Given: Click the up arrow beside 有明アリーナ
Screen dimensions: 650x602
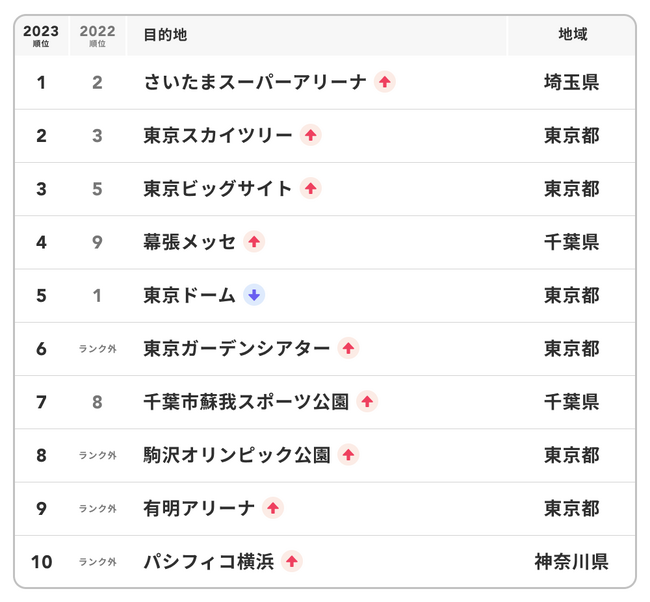Looking at the screenshot, I should pyautogui.click(x=273, y=508).
